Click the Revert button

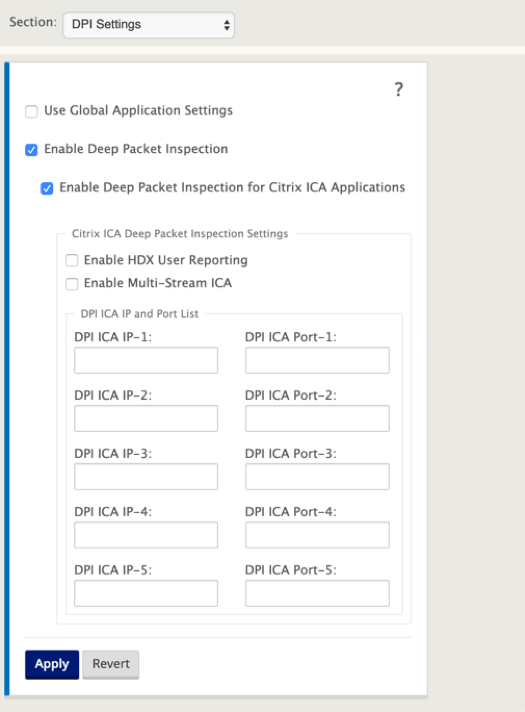(x=111, y=664)
